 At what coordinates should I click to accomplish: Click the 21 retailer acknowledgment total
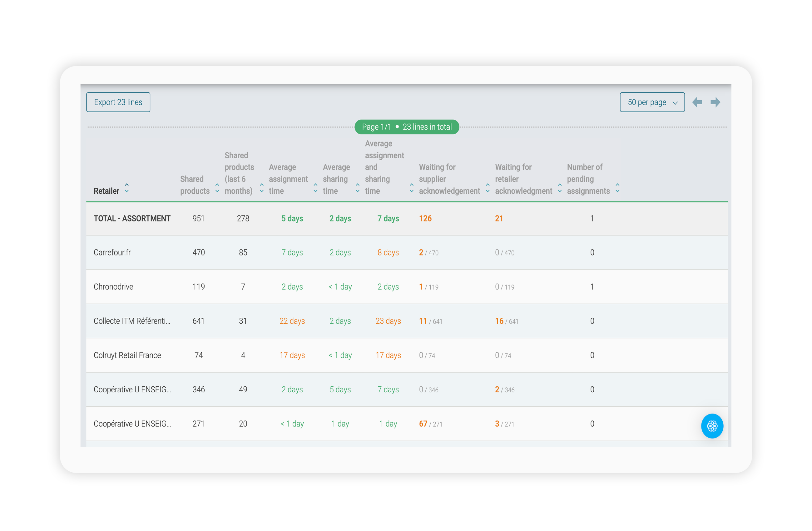click(x=499, y=218)
